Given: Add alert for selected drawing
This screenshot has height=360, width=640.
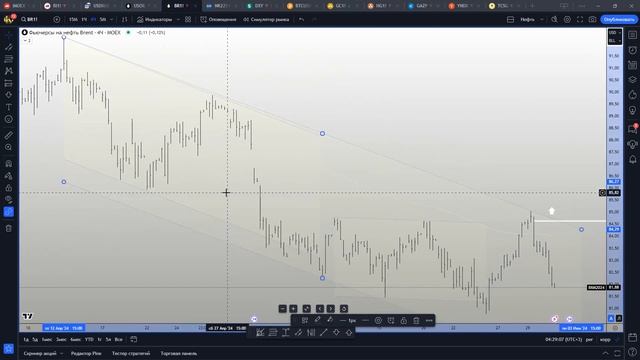Looking at the screenshot, I should [391, 320].
